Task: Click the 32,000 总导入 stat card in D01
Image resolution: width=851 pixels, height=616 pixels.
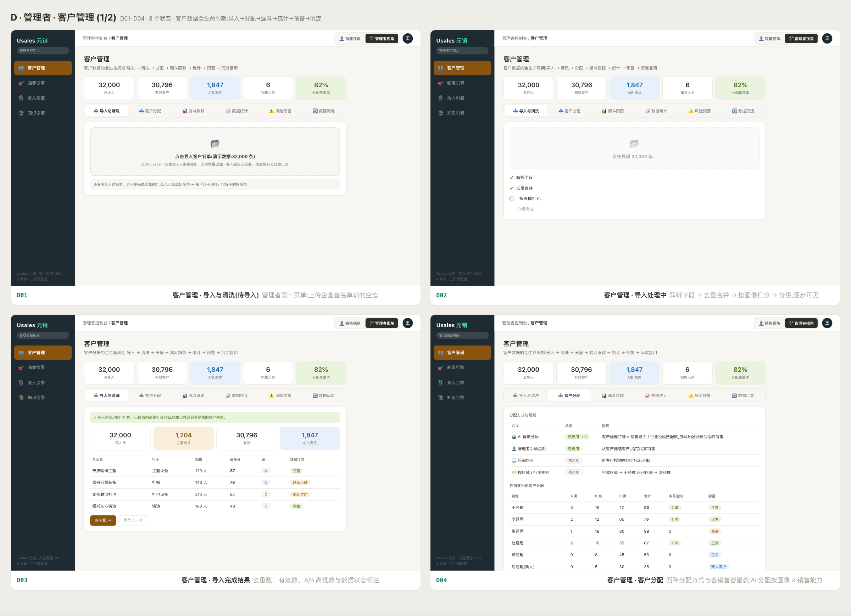Action: pyautogui.click(x=109, y=88)
